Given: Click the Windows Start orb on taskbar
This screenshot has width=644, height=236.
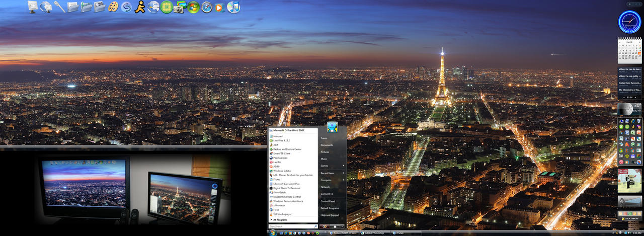Looking at the screenshot, I should click(273, 233).
